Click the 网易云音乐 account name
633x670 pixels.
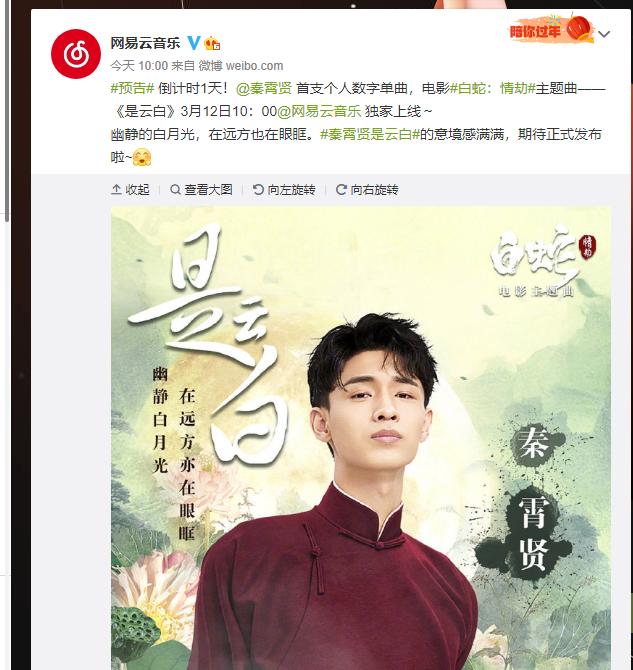[146, 43]
